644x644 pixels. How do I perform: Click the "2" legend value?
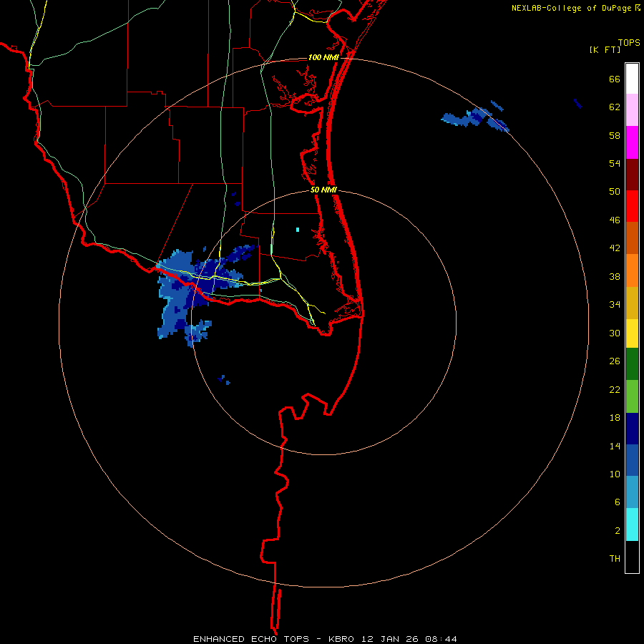tap(618, 531)
